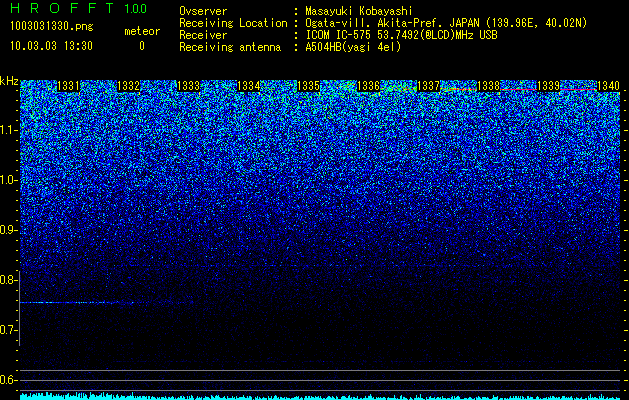Screen dimensions: 629x400
Task: Click the Ovserver field label
Action: click(203, 11)
